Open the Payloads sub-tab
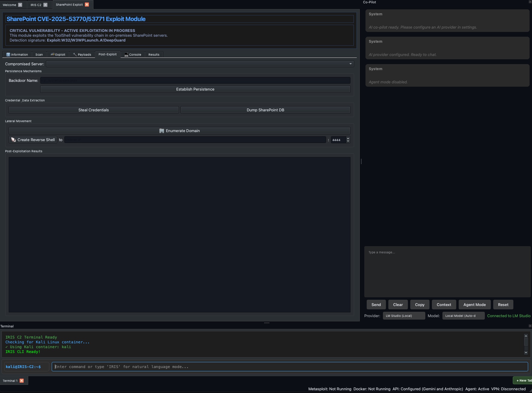 pyautogui.click(x=82, y=54)
